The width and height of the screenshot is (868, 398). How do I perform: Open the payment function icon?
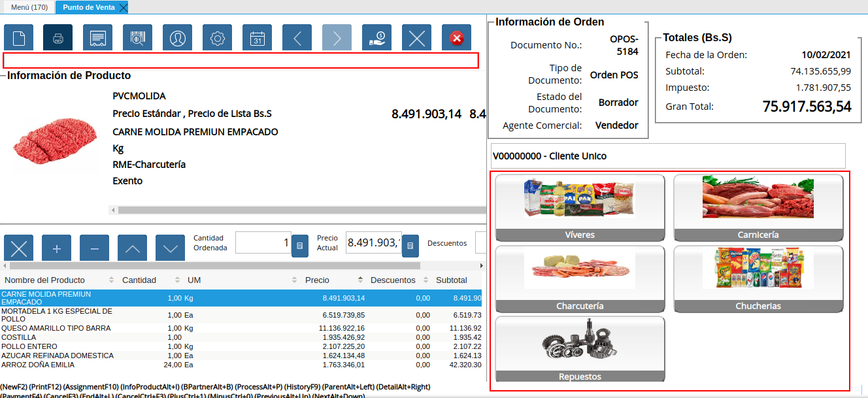click(x=376, y=37)
